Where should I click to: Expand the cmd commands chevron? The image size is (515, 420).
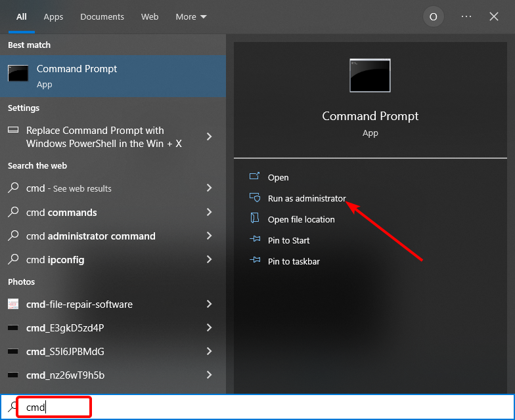pyautogui.click(x=209, y=212)
